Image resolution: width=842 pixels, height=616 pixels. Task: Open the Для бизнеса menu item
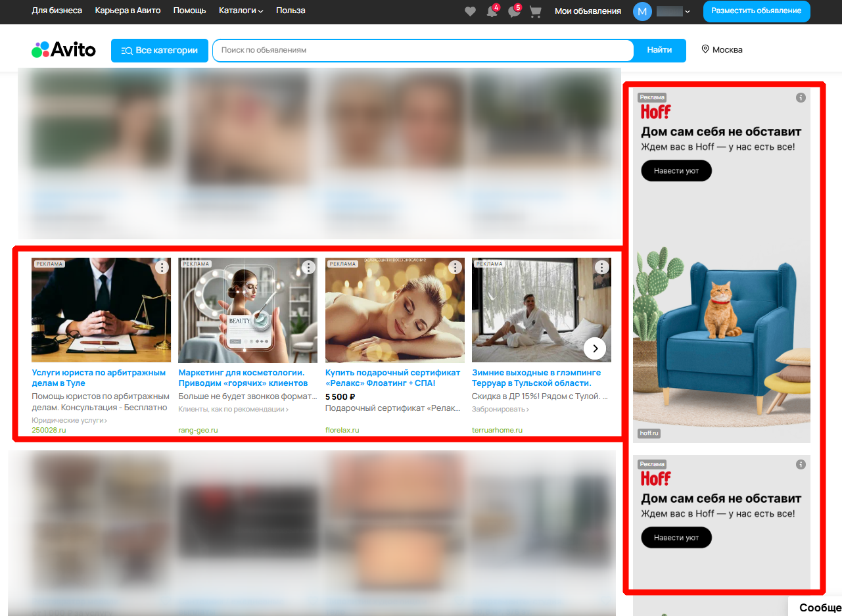pyautogui.click(x=57, y=11)
